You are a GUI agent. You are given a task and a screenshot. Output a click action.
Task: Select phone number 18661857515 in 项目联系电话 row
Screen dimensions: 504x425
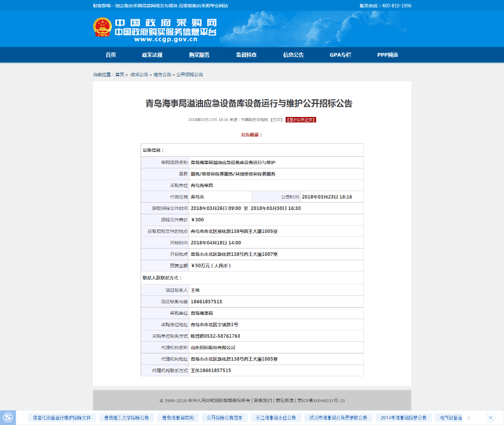coord(206,301)
